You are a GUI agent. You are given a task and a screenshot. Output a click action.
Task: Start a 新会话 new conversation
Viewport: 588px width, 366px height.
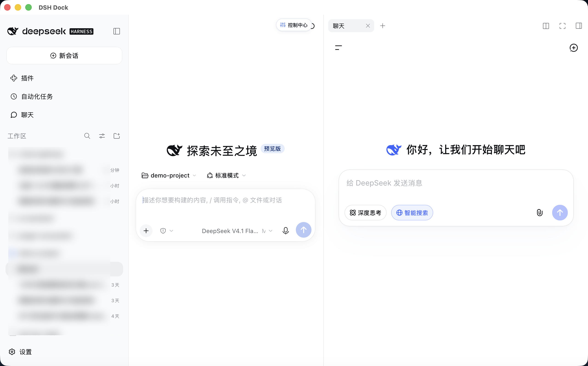tap(64, 56)
